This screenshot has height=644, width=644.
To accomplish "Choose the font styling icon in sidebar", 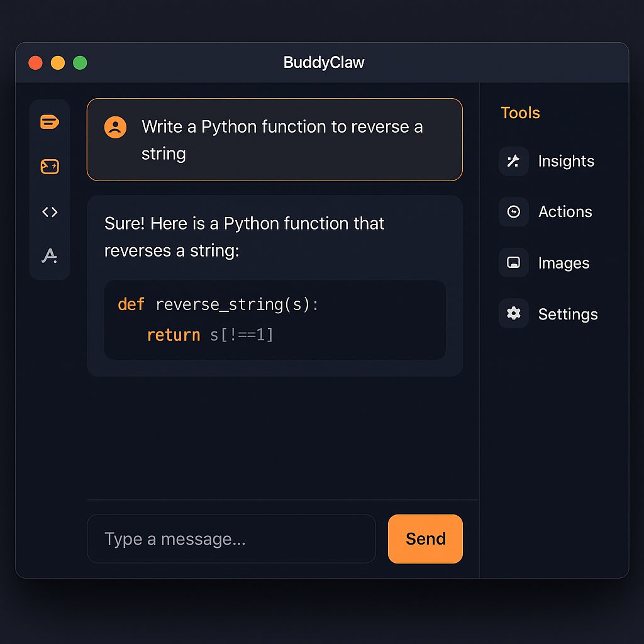I will 50,256.
